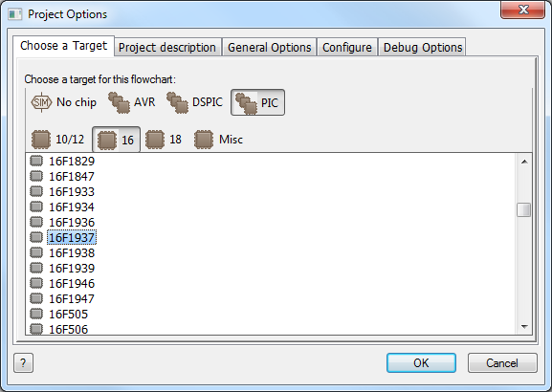The height and width of the screenshot is (392, 552).
Task: Select the No chip SIM icon
Action: coord(41,102)
